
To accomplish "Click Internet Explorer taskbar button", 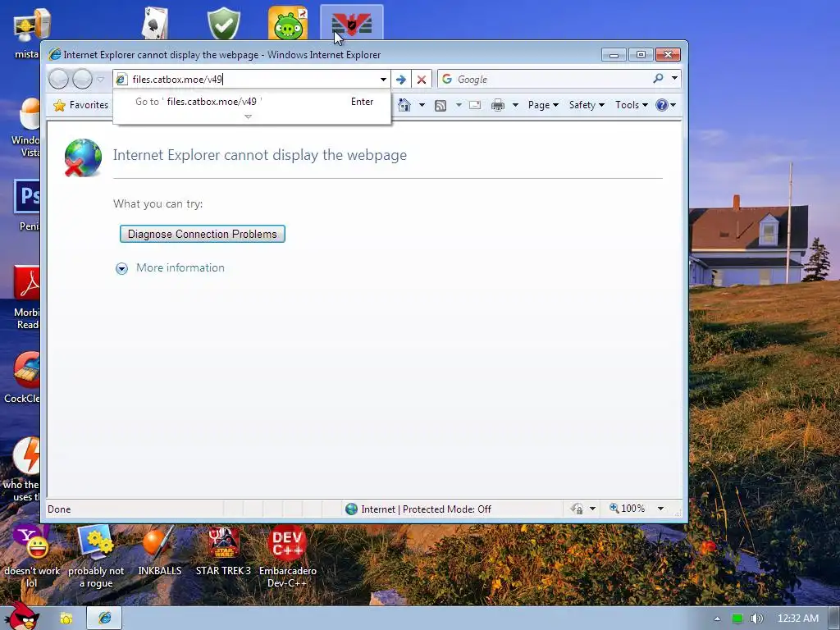I will 104,619.
